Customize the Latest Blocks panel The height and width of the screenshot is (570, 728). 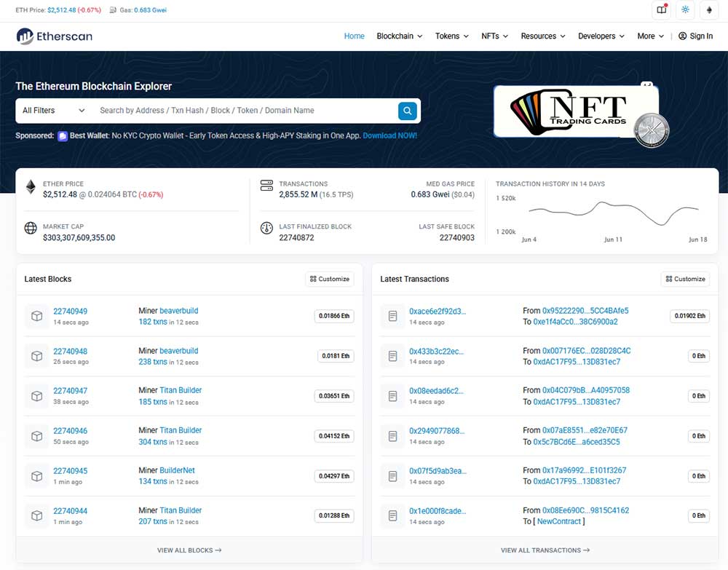(x=329, y=279)
